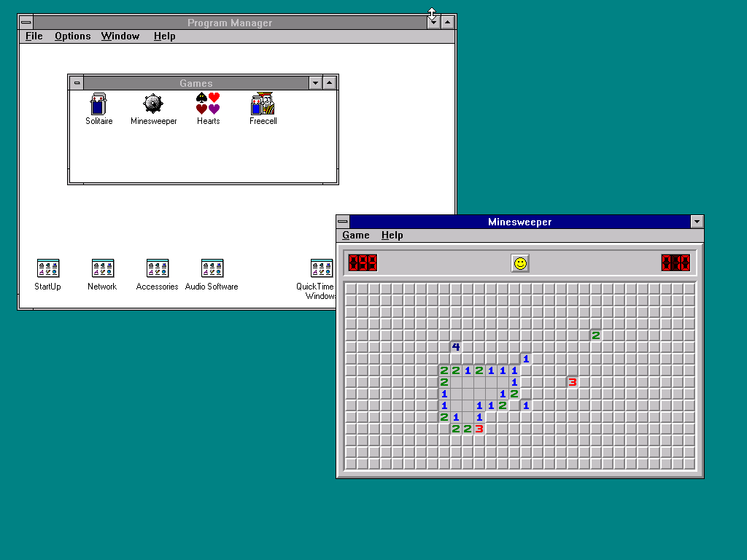Select the StartUp program group icon

47,269
